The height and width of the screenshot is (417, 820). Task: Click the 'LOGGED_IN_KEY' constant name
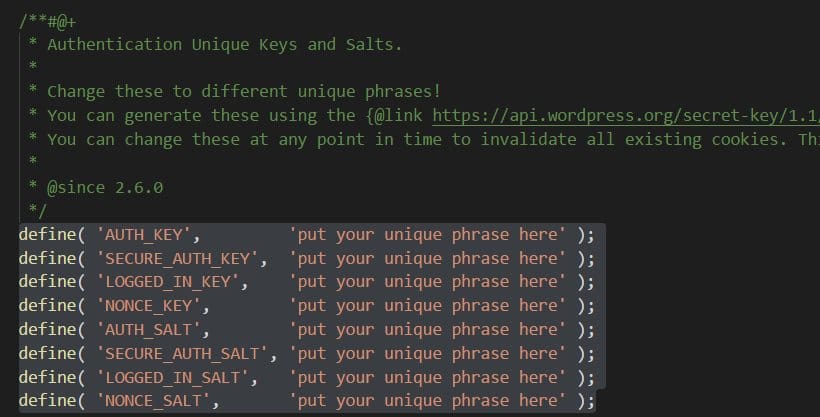[x=168, y=282]
